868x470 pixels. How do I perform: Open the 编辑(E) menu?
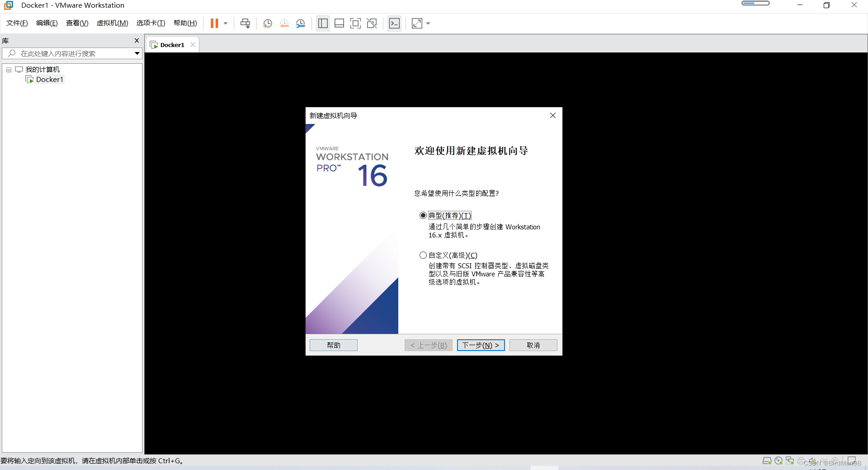coord(47,23)
